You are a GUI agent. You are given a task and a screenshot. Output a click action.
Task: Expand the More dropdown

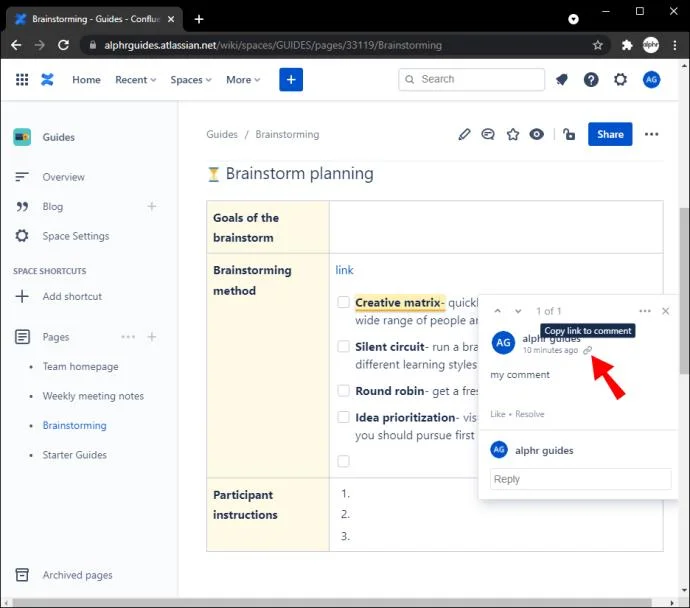pos(243,80)
